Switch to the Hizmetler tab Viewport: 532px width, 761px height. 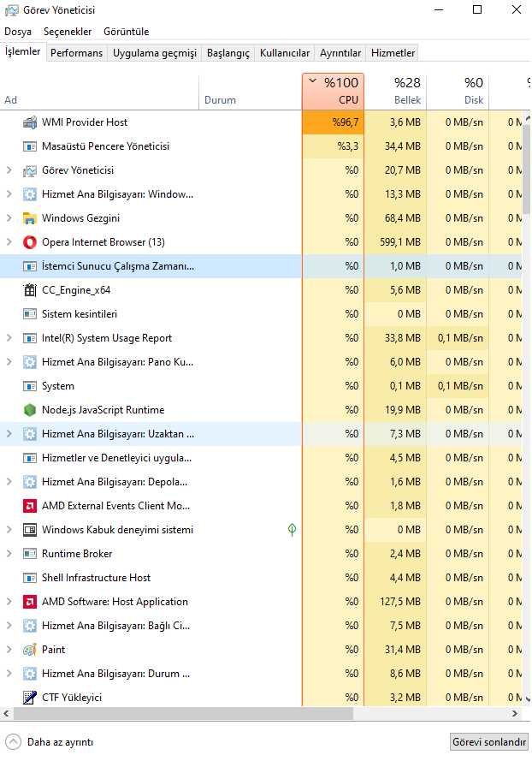(393, 53)
